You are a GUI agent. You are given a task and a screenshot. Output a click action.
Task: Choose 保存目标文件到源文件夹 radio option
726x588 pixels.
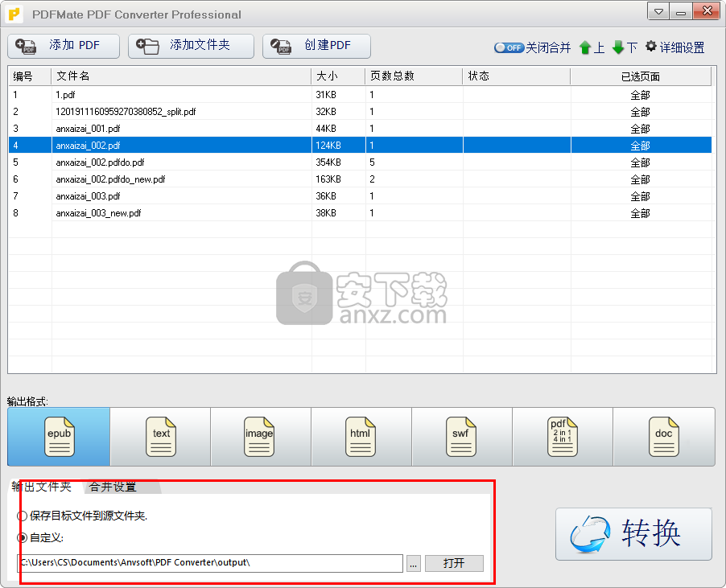coord(82,516)
